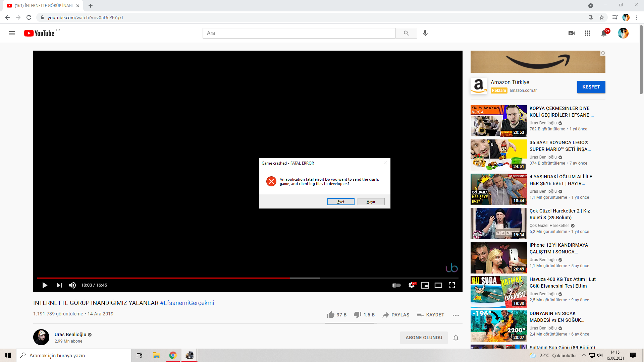Bookmark this page with star icon

point(602,17)
